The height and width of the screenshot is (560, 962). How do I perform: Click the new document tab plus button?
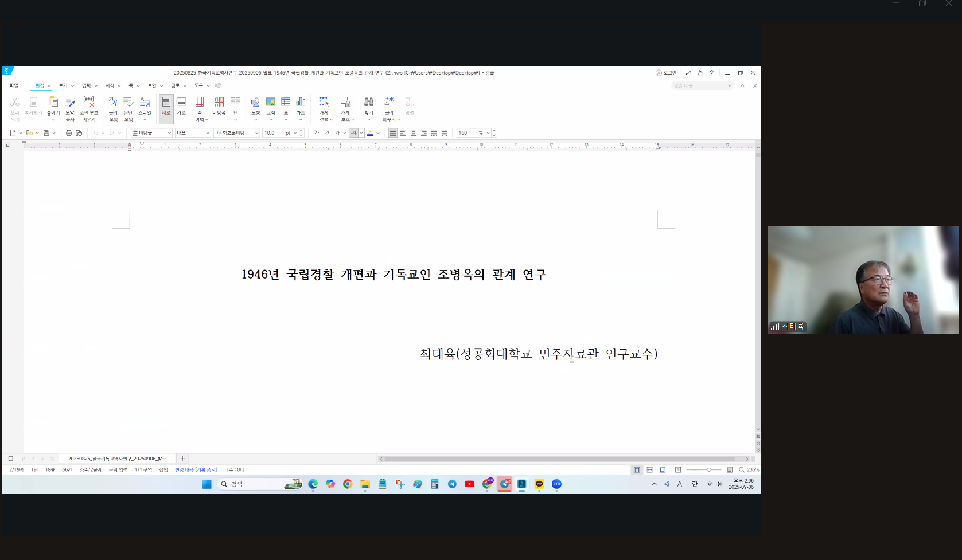(x=182, y=459)
